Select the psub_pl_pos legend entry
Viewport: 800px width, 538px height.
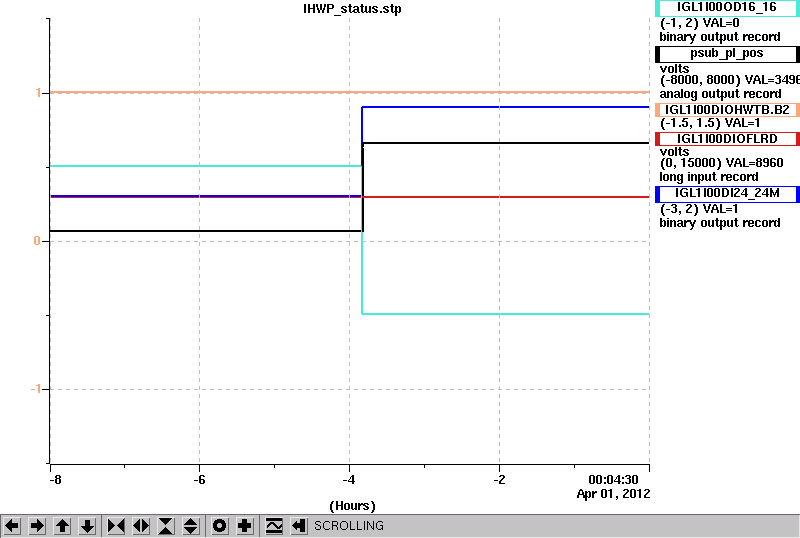pyautogui.click(x=727, y=54)
